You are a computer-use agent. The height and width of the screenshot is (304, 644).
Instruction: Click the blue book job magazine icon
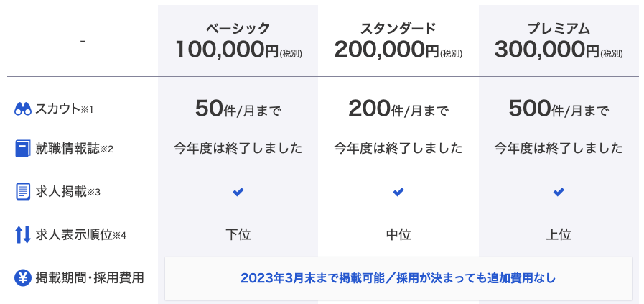coord(23,149)
